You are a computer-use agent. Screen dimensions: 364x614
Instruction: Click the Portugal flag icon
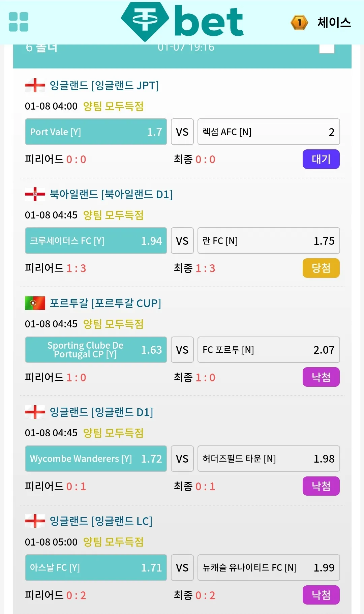coord(35,303)
